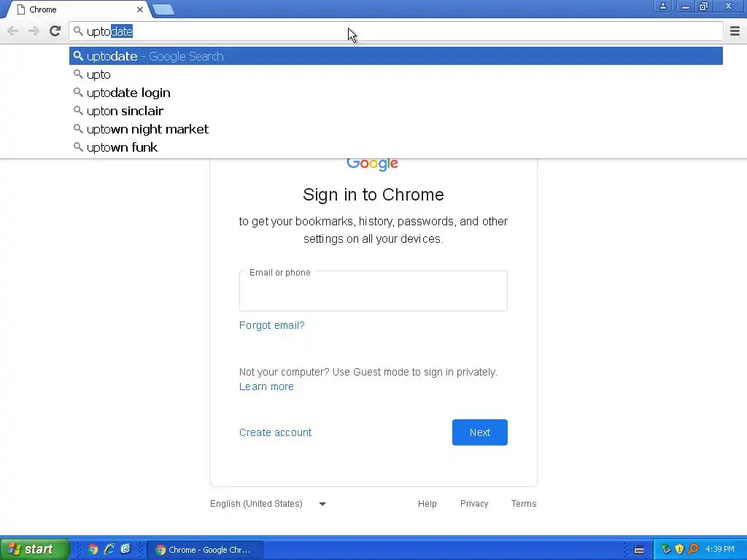The width and height of the screenshot is (747, 560).
Task: Click the Forgot email? link
Action: click(271, 325)
